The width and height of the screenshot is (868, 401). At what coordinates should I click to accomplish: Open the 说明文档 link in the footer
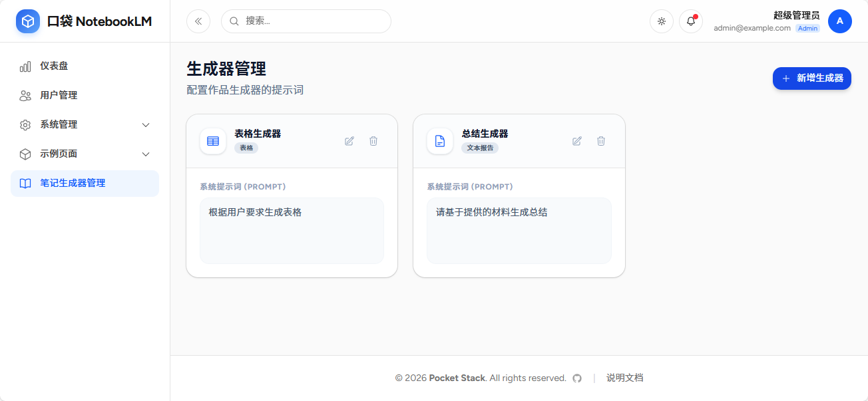624,378
